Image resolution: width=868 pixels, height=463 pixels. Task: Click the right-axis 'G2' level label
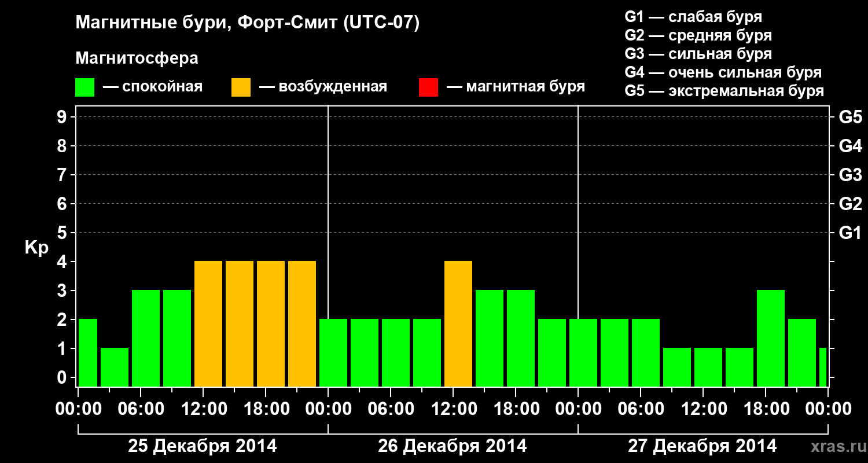[851, 204]
